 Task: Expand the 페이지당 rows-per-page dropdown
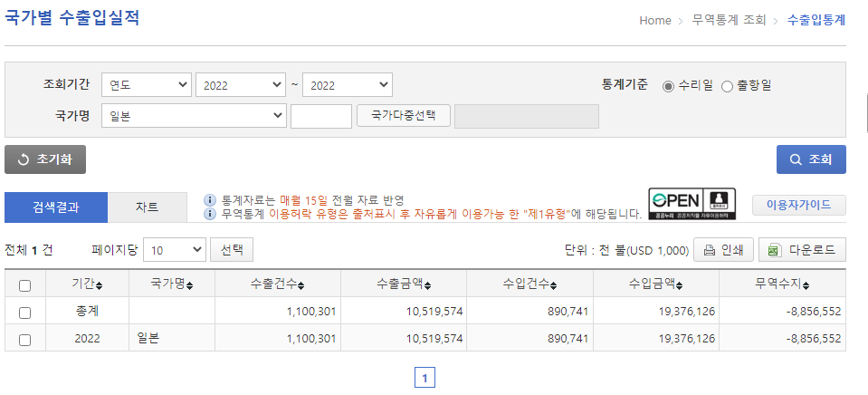click(x=174, y=250)
